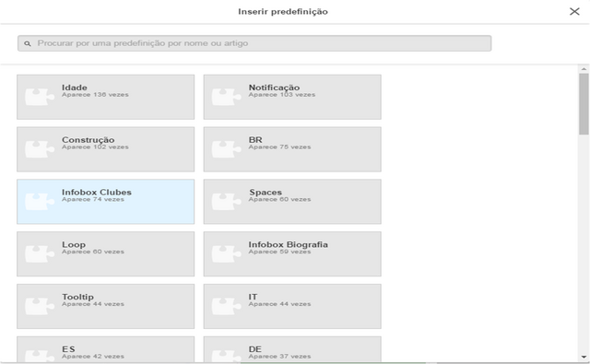Click the puzzle icon on Construção card
The height and width of the screenshot is (364, 590).
[40, 149]
